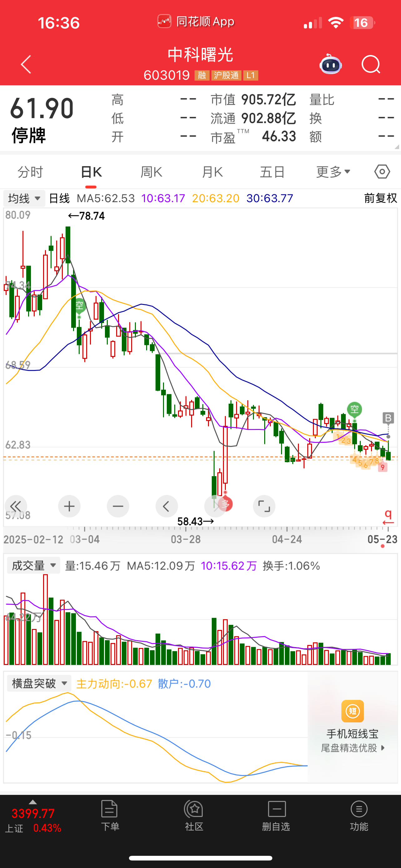The width and height of the screenshot is (401, 868).
Task: Tap the 78.74 high price annotation
Action: tap(87, 216)
